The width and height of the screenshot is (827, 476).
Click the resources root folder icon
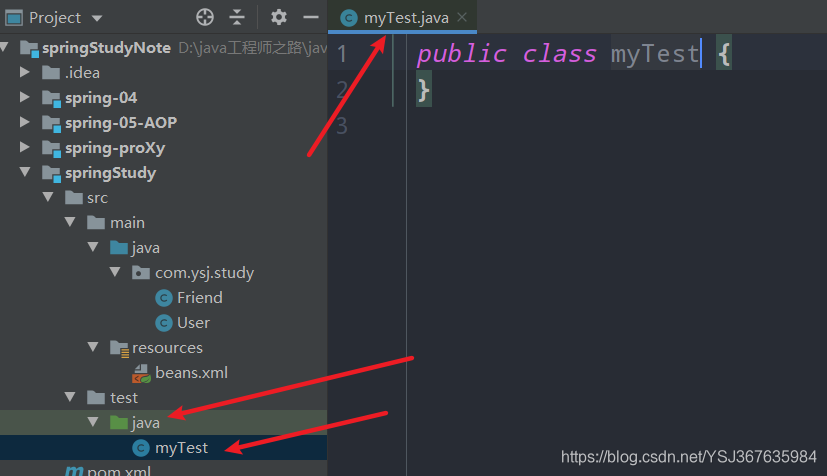coord(119,348)
